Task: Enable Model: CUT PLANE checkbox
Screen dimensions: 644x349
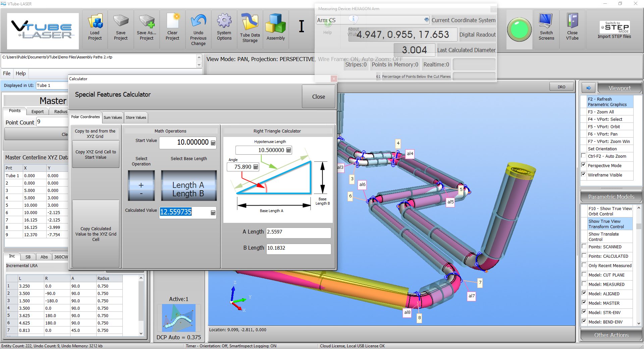Action: [584, 275]
